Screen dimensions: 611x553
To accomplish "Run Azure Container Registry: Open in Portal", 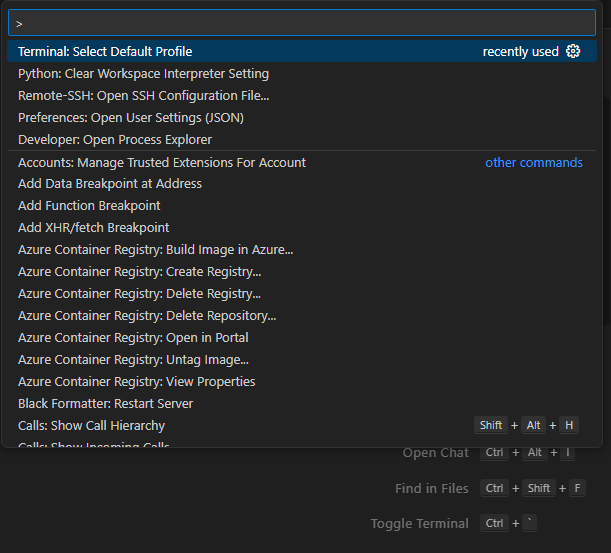I will 302,337.
